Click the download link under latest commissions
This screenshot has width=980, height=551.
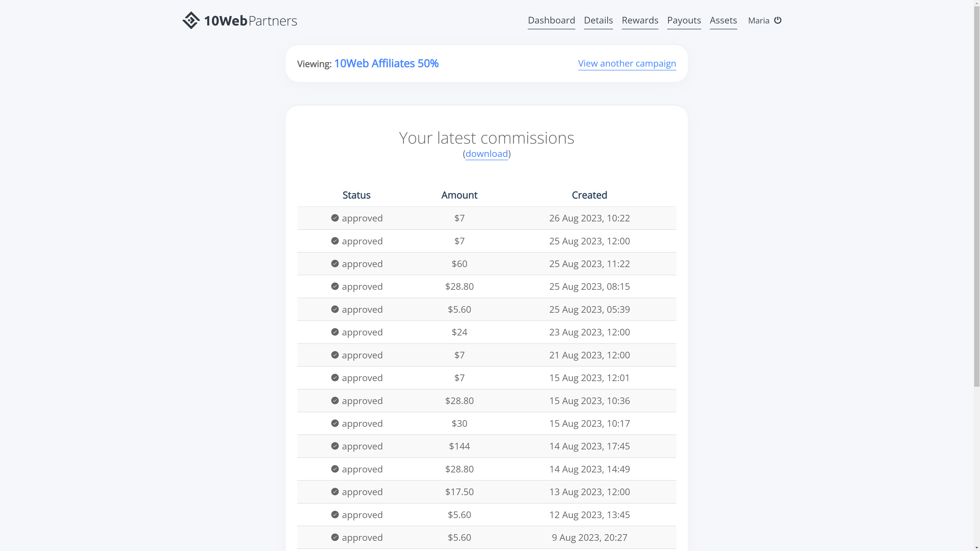(487, 154)
